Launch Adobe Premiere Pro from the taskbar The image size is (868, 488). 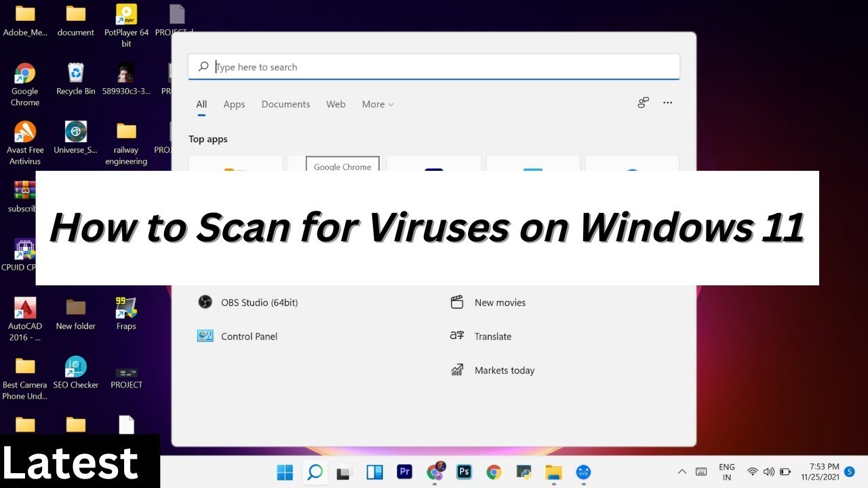coord(405,472)
